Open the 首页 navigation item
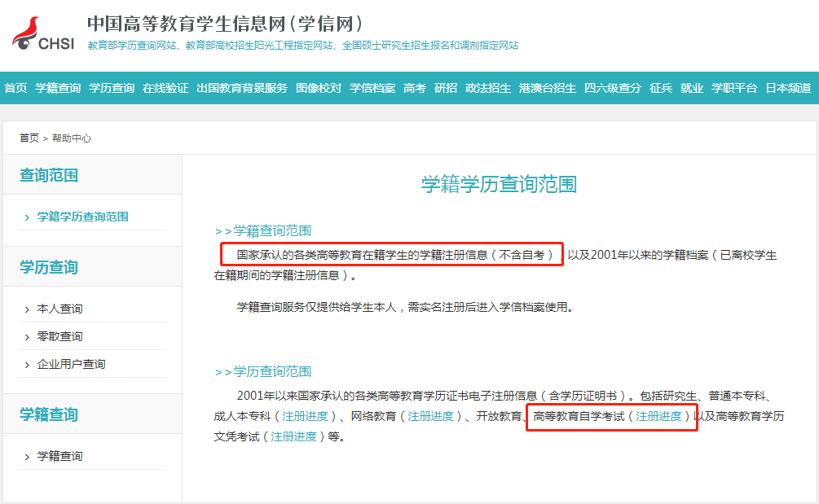This screenshot has height=504, width=819. pyautogui.click(x=15, y=88)
